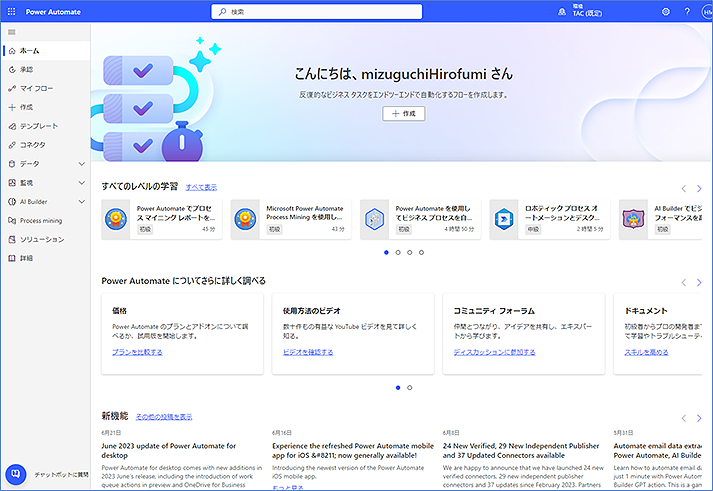
Task: Click the プランを比較する link
Action: coord(137,352)
